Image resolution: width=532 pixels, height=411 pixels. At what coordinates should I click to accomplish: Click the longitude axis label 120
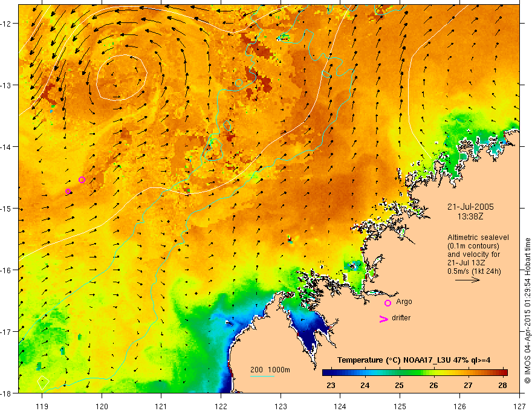coord(102,406)
